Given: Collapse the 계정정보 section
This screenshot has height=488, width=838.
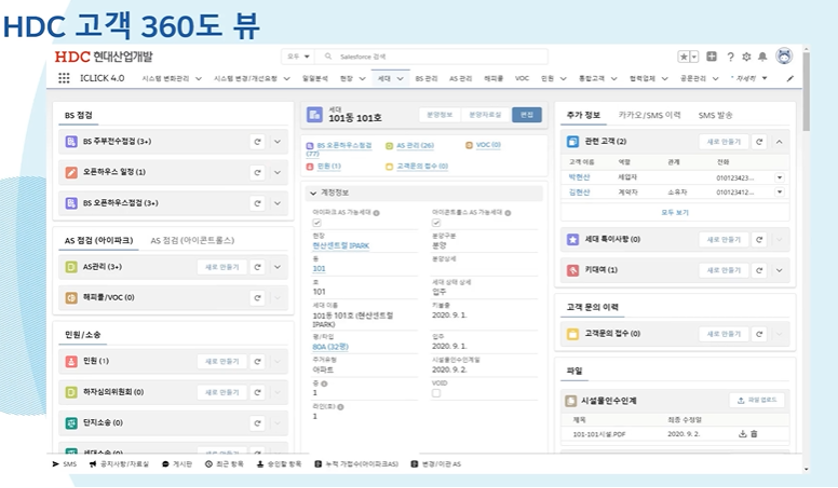Looking at the screenshot, I should [x=312, y=192].
